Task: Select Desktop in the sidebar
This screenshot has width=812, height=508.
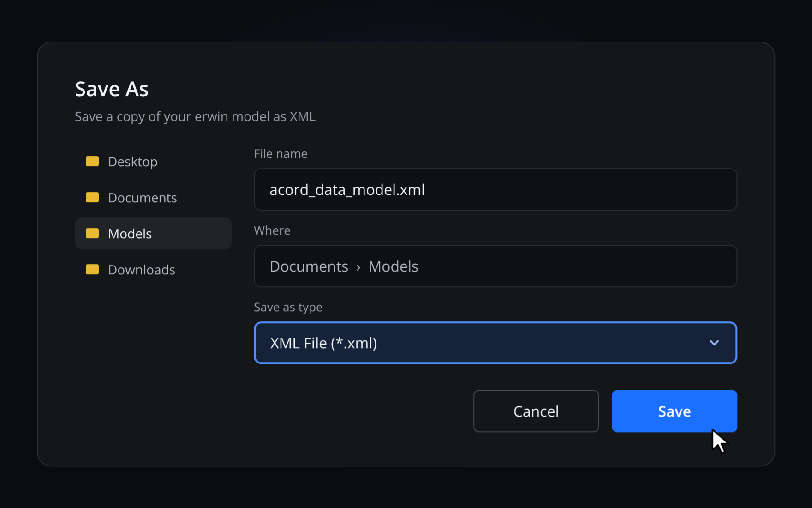Action: coord(153,162)
